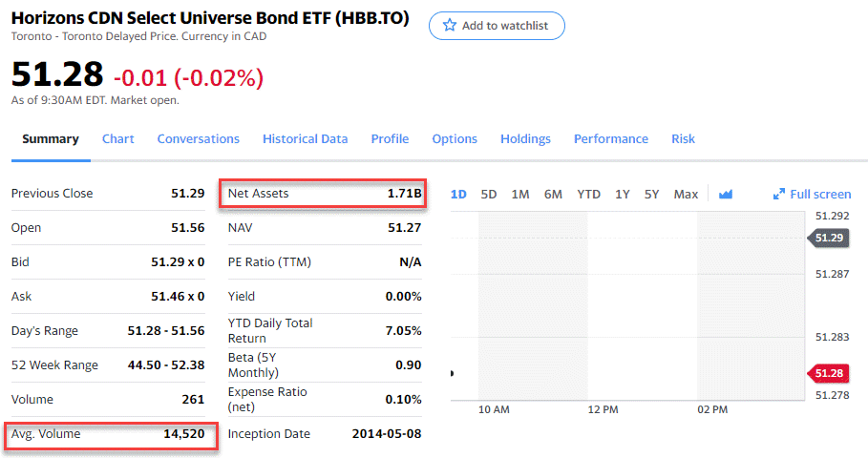
Task: Go to the Performance tab
Action: point(610,138)
